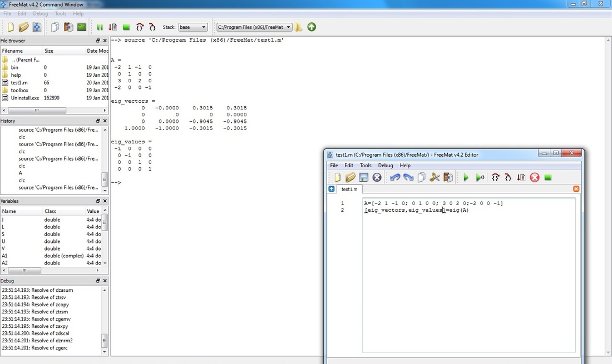This screenshot has width=612, height=364.
Task: Click the blue plus new tab icon
Action: click(x=332, y=189)
